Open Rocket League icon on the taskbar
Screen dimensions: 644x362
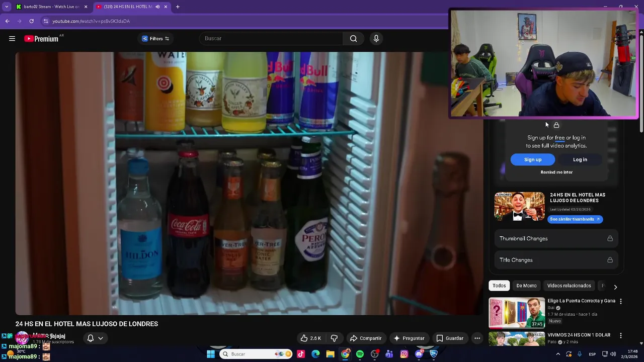tap(433, 354)
